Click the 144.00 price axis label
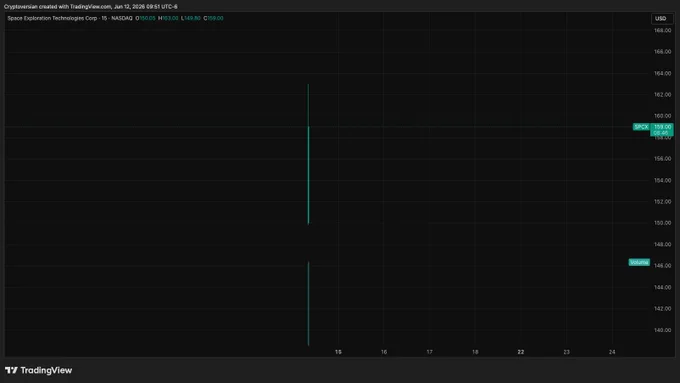Image resolution: width=680 pixels, height=383 pixels. click(662, 287)
